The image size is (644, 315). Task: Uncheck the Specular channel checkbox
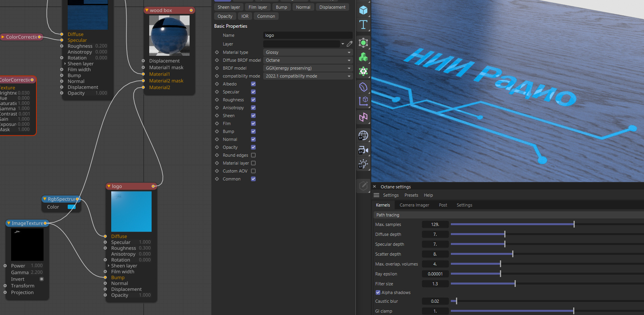coord(253,92)
